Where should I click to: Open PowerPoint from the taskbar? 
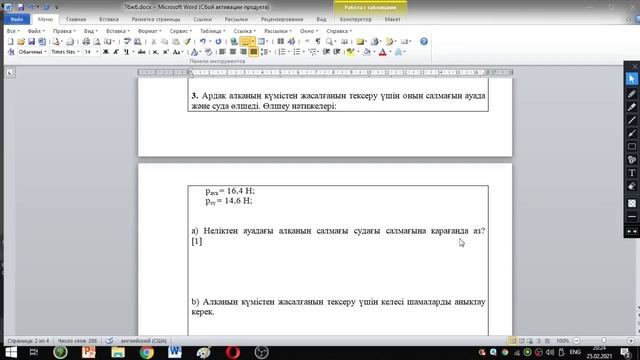pyautogui.click(x=89, y=352)
